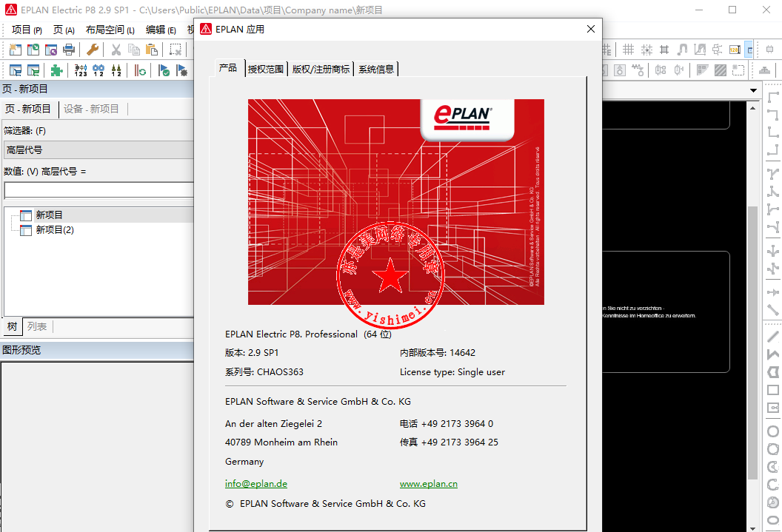Click the blue connection numbering 12 icon
The width and height of the screenshot is (782, 532).
click(98, 70)
